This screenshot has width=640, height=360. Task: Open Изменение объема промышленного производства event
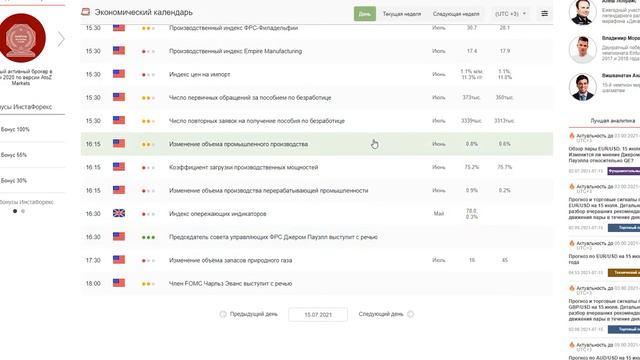click(x=238, y=144)
